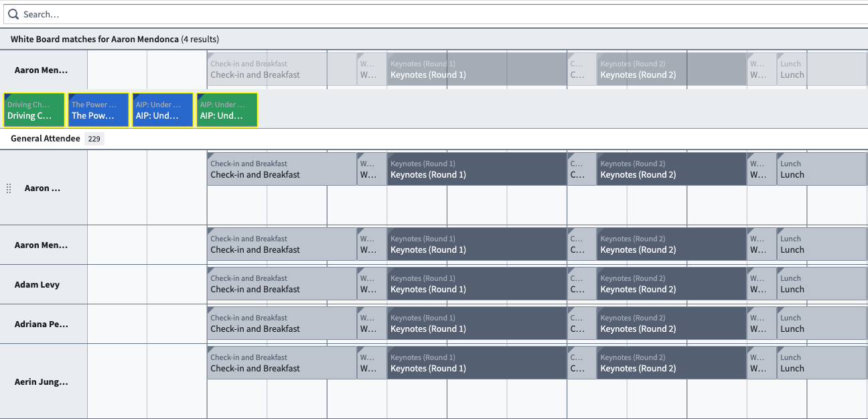
Task: Click faded Check-in and Breakfast in matches row
Action: tap(281, 70)
